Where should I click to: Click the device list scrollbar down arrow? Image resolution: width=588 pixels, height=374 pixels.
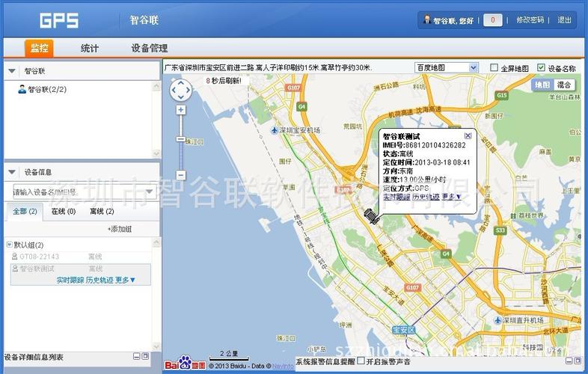click(156, 346)
